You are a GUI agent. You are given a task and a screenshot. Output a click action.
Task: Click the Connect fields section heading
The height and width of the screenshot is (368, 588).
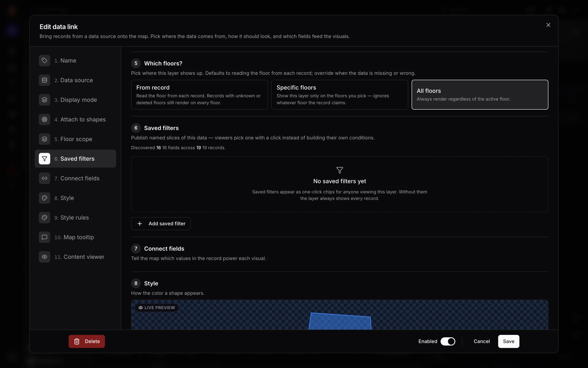tap(164, 248)
